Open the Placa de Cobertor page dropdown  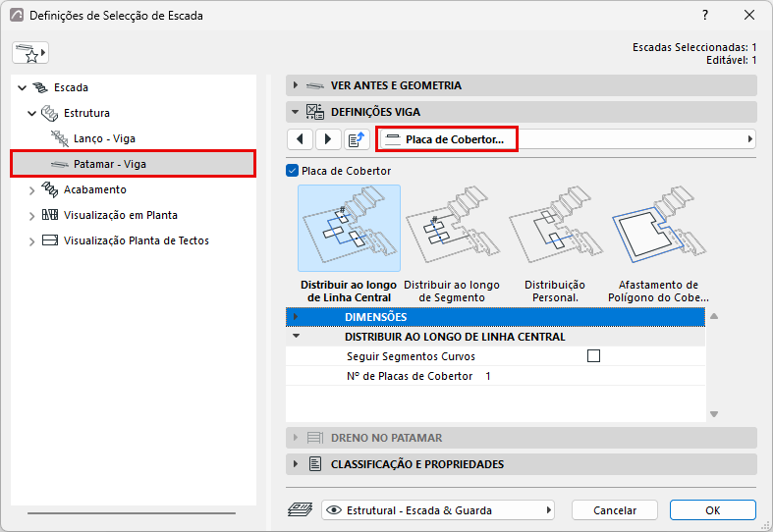click(567, 139)
